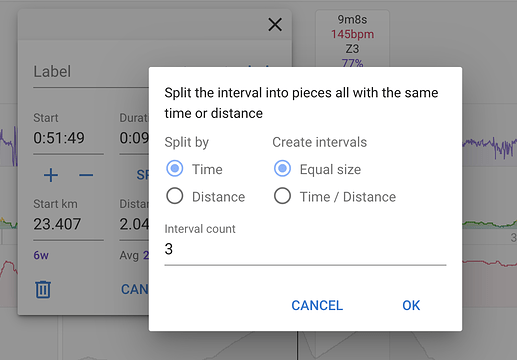This screenshot has height=360, width=517.
Task: Click the Start km field 23.407
Action: [x=68, y=224]
